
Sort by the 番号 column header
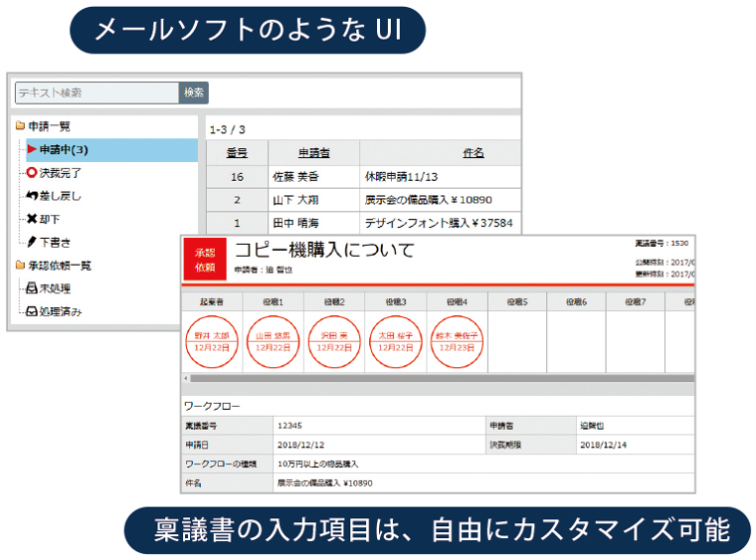pos(237,153)
